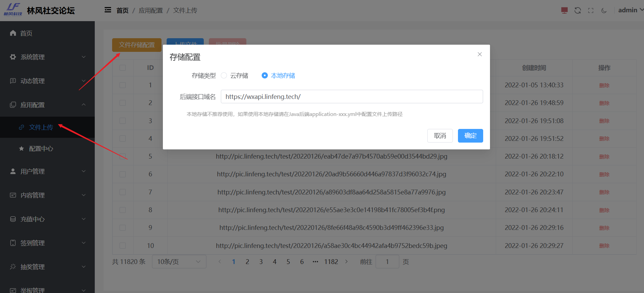Image resolution: width=644 pixels, height=293 pixels.
Task: Click the 创建时间 column header
Action: pyautogui.click(x=534, y=68)
